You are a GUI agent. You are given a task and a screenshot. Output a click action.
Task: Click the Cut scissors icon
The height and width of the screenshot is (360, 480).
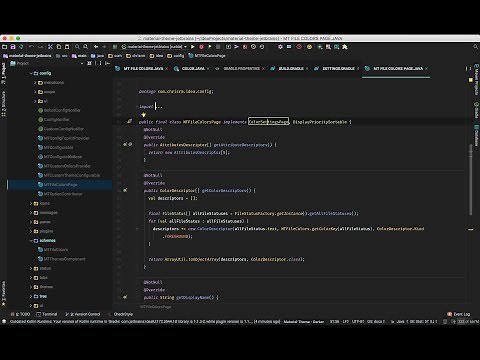(x=50, y=47)
